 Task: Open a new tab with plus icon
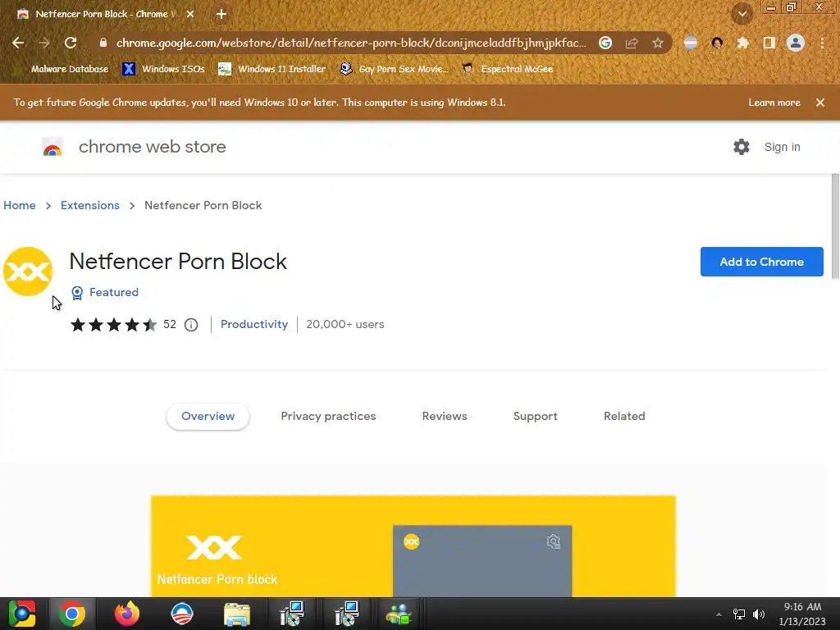pos(221,14)
